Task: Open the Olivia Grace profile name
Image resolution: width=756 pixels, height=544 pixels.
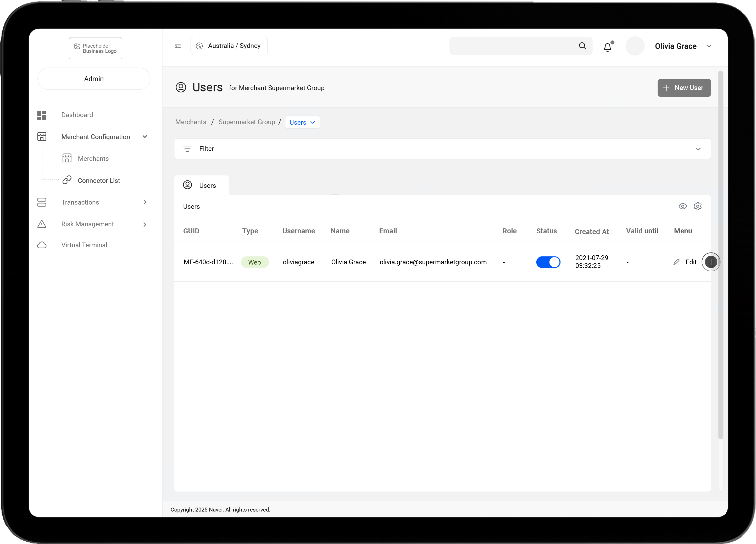Action: coord(676,46)
